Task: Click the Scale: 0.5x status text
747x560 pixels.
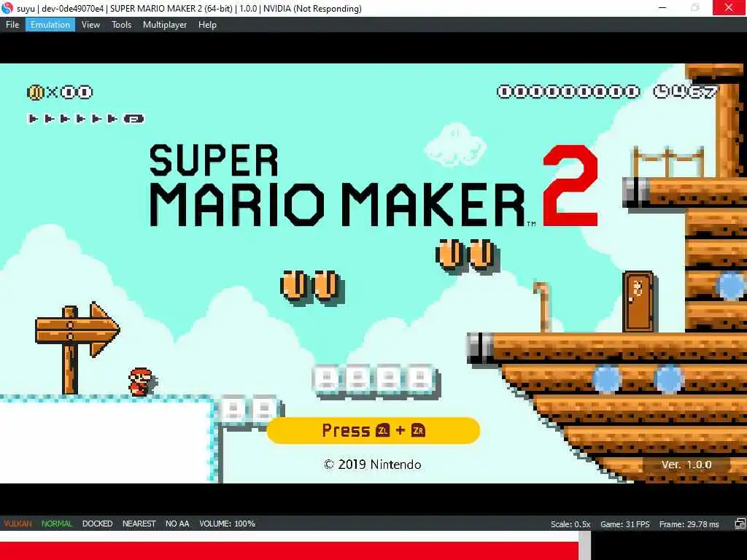Action: point(570,524)
